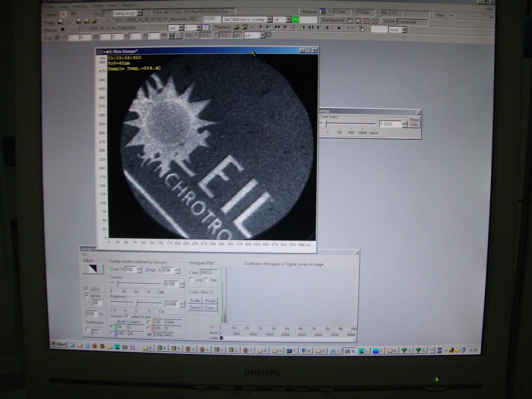Click the playback step-forward button

pos(268,27)
